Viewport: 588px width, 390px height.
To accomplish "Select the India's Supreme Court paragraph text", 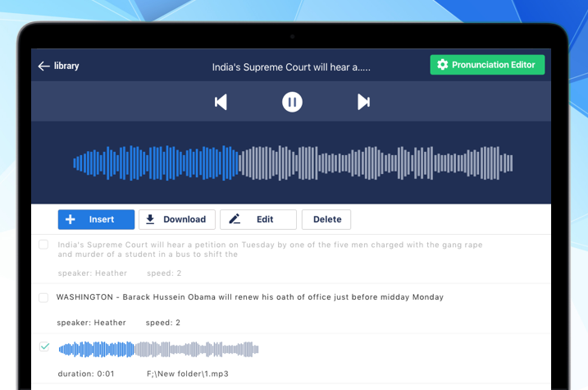I will [x=270, y=250].
